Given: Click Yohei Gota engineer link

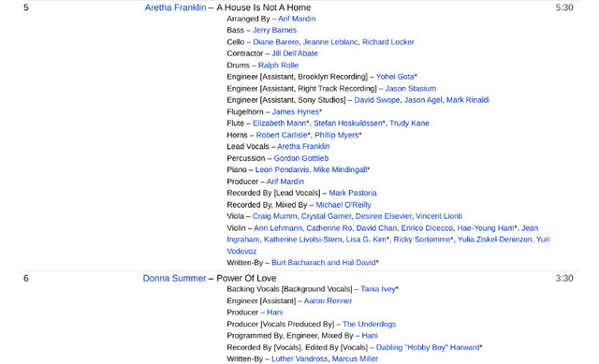Looking at the screenshot, I should click(395, 77).
